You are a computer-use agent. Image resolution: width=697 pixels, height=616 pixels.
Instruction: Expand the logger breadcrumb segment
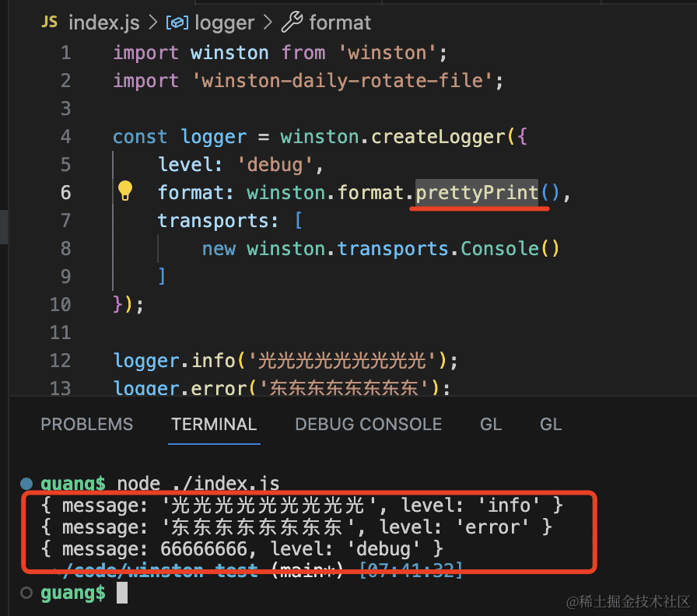coord(223,23)
